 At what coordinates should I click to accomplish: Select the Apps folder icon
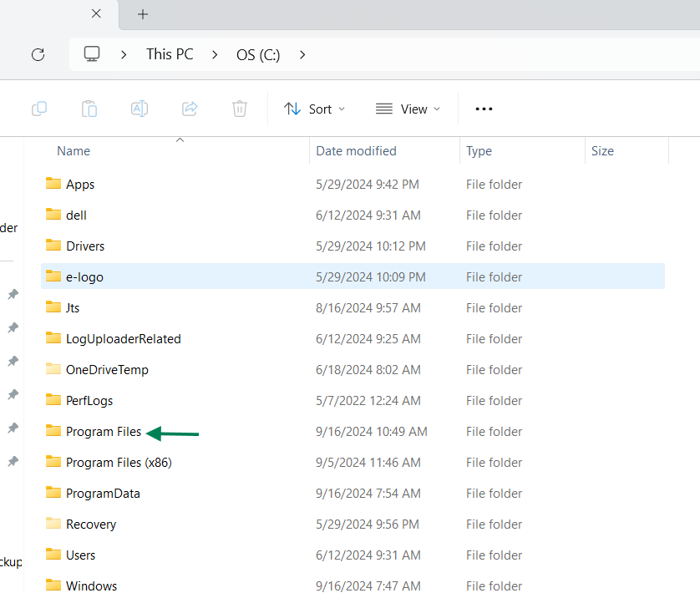(x=53, y=183)
